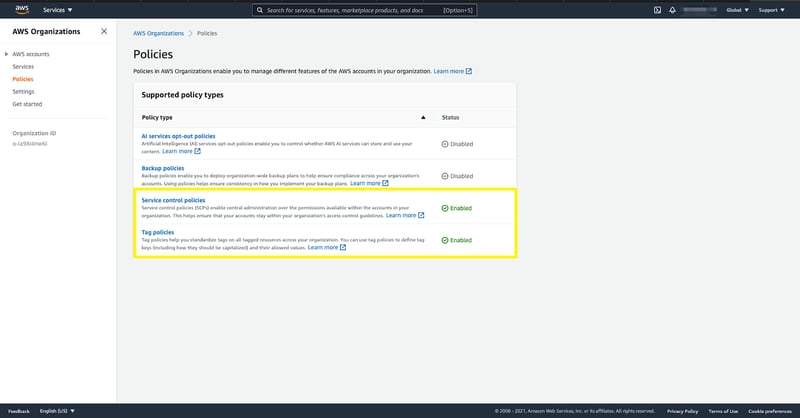This screenshot has width=800, height=418.
Task: Open the blurred account name menu
Action: pos(699,10)
